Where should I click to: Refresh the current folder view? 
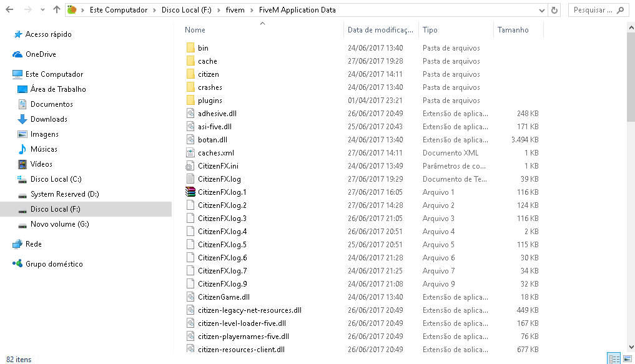[x=554, y=10]
